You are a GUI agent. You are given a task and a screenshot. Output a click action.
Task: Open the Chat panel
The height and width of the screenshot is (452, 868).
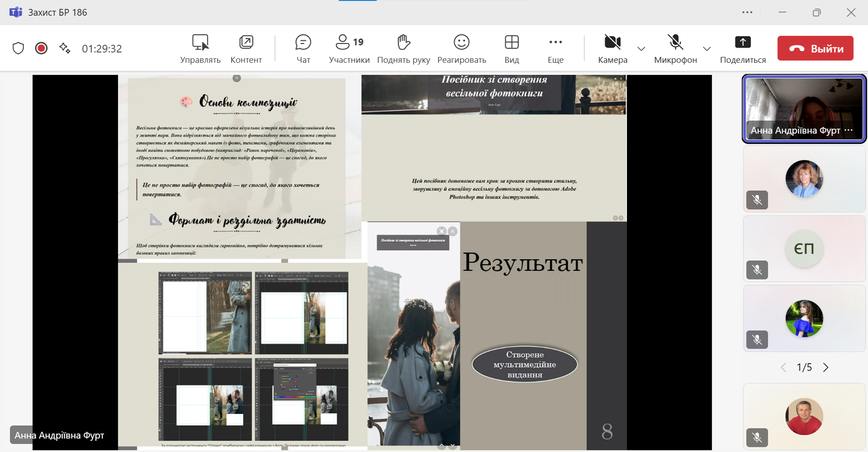pyautogui.click(x=303, y=48)
